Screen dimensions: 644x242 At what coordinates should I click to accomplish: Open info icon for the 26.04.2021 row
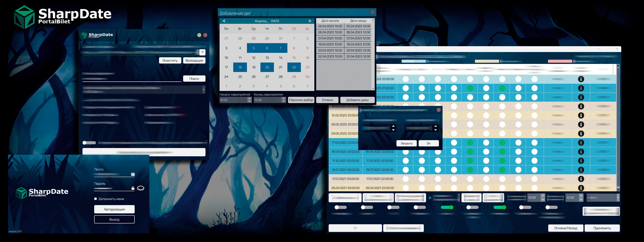click(x=581, y=188)
